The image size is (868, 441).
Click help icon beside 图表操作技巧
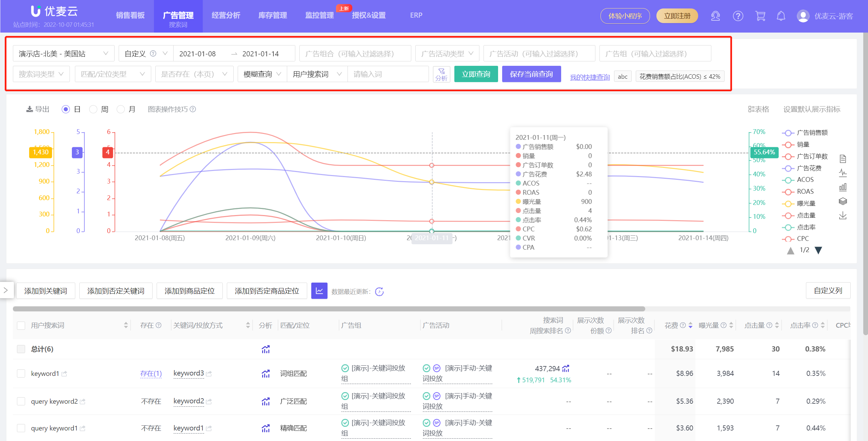coord(193,109)
